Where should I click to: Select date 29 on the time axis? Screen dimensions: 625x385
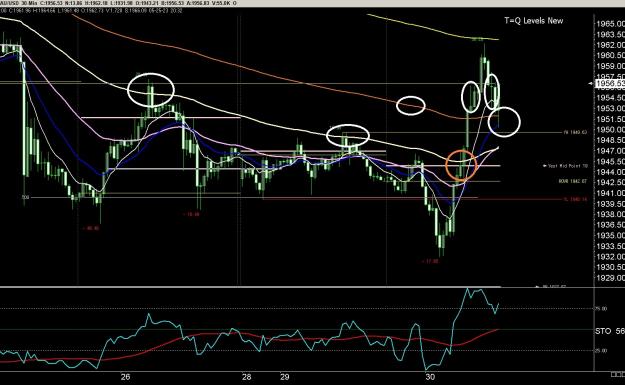click(x=284, y=377)
